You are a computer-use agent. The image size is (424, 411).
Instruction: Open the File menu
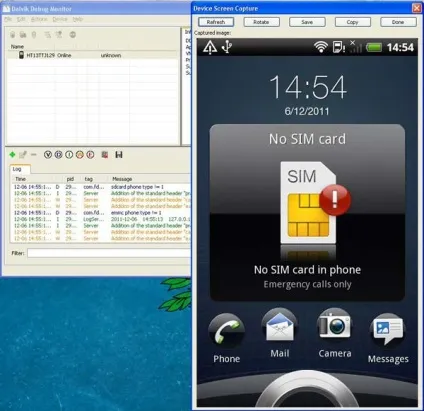[x=8, y=19]
